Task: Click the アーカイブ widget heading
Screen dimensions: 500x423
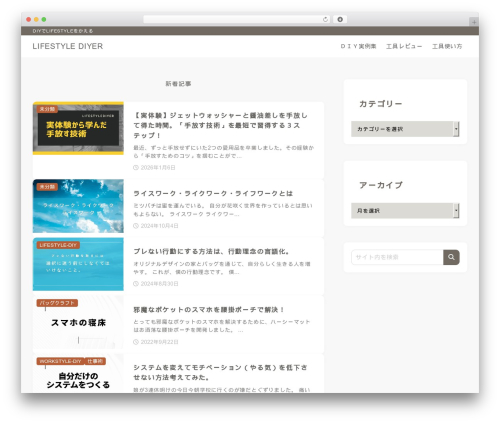Action: click(381, 185)
